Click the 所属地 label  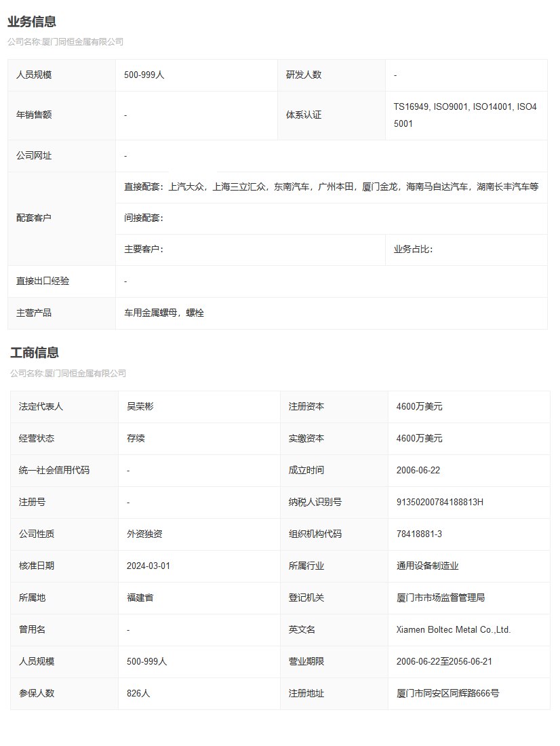(x=33, y=598)
